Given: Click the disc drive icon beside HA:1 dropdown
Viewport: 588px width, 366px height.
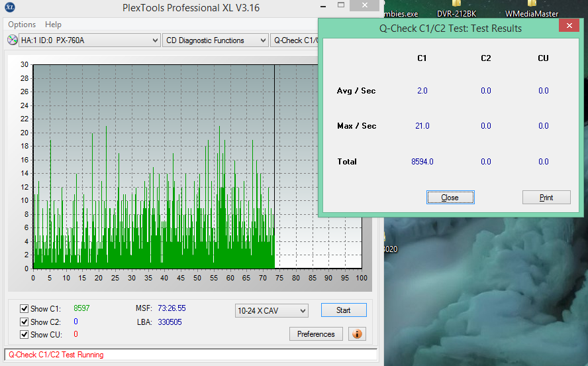Looking at the screenshot, I should pyautogui.click(x=13, y=40).
